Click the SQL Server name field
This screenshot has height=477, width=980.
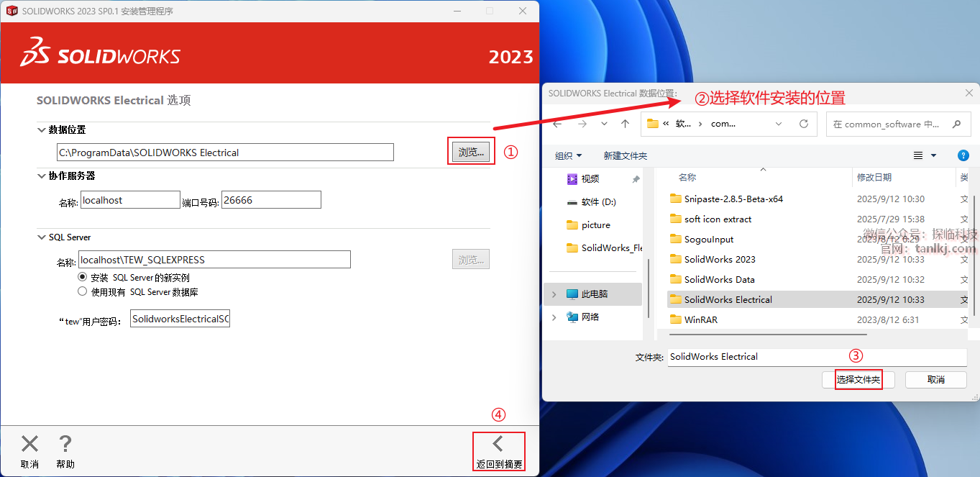click(x=214, y=259)
